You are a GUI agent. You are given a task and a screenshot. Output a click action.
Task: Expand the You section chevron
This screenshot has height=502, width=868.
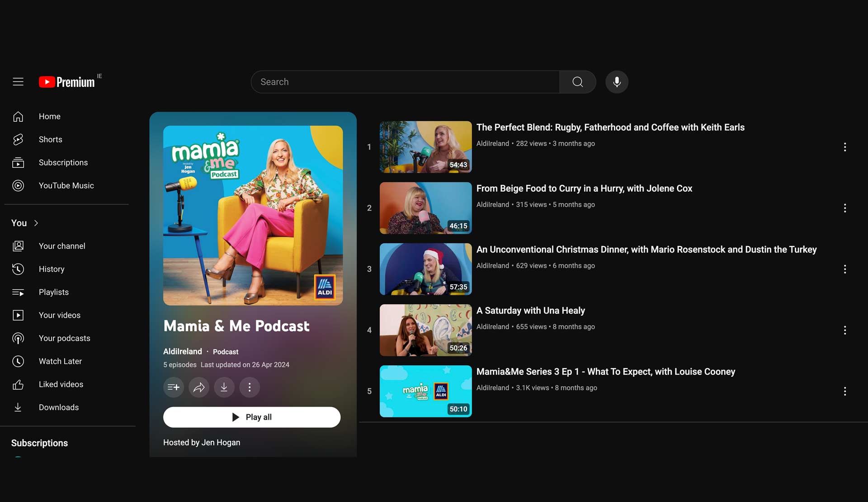[x=36, y=223]
